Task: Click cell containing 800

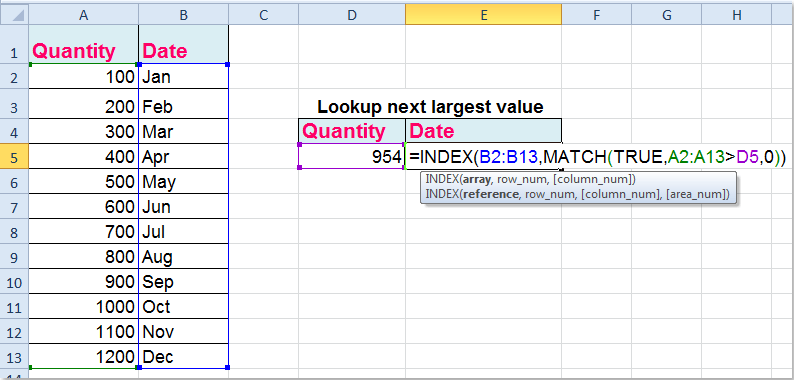Action: click(84, 257)
